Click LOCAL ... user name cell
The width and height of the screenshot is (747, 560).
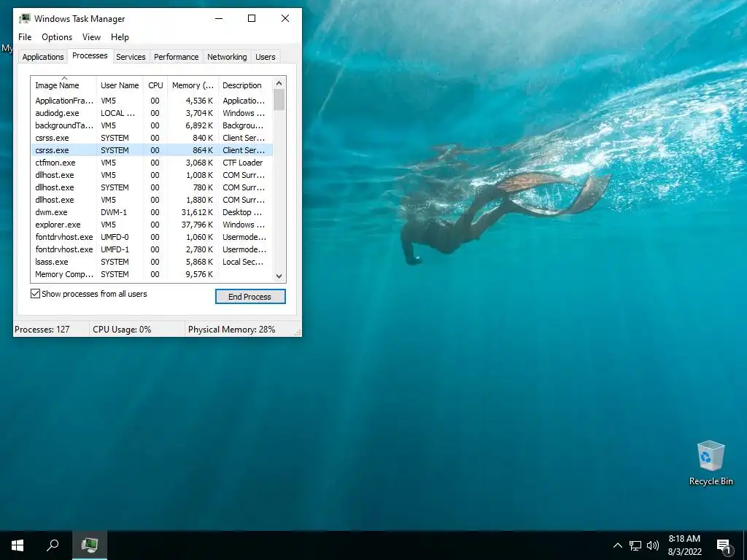[x=117, y=113]
